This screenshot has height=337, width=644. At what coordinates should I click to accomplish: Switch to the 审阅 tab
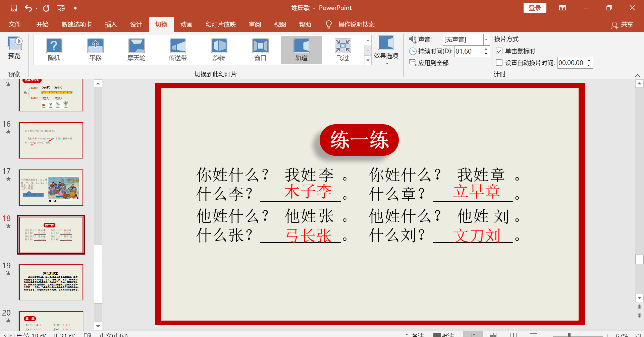coord(255,24)
